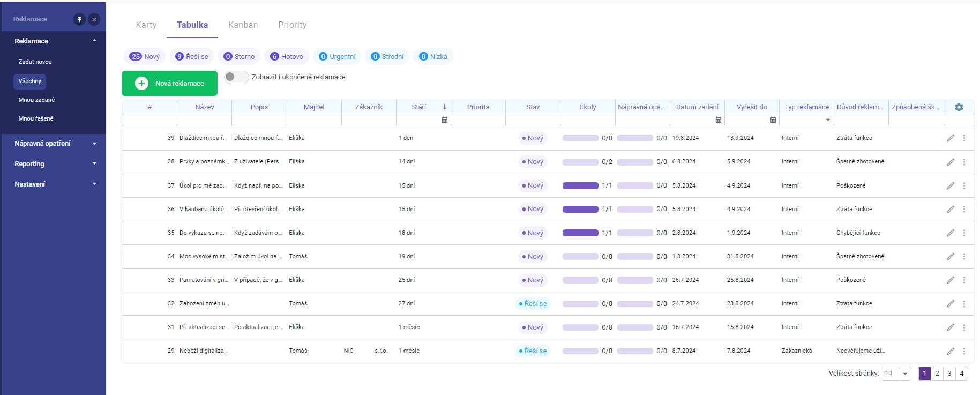Screen dimensions: 980x395
Task: Edit row 35 with pencil icon
Action: tap(951, 233)
